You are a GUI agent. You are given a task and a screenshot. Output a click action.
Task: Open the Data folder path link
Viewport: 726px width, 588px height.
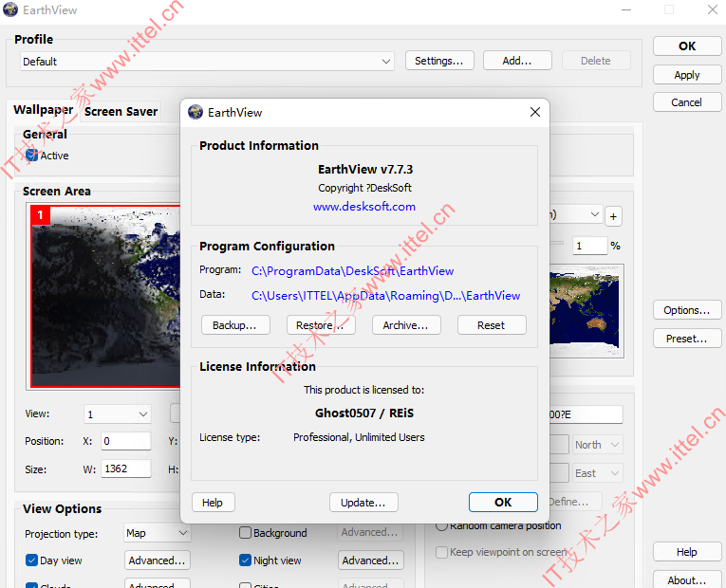coord(385,296)
